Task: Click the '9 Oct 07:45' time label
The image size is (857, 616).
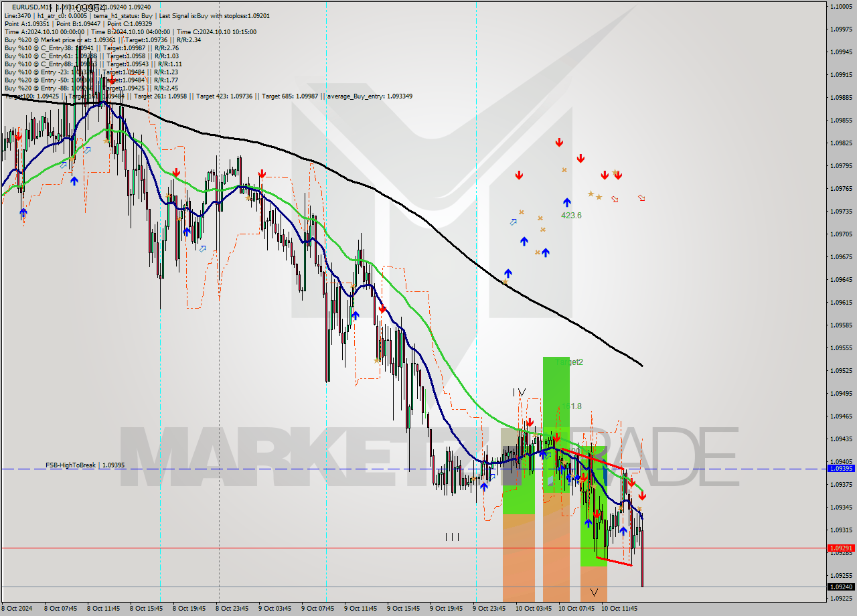Action: pyautogui.click(x=319, y=609)
